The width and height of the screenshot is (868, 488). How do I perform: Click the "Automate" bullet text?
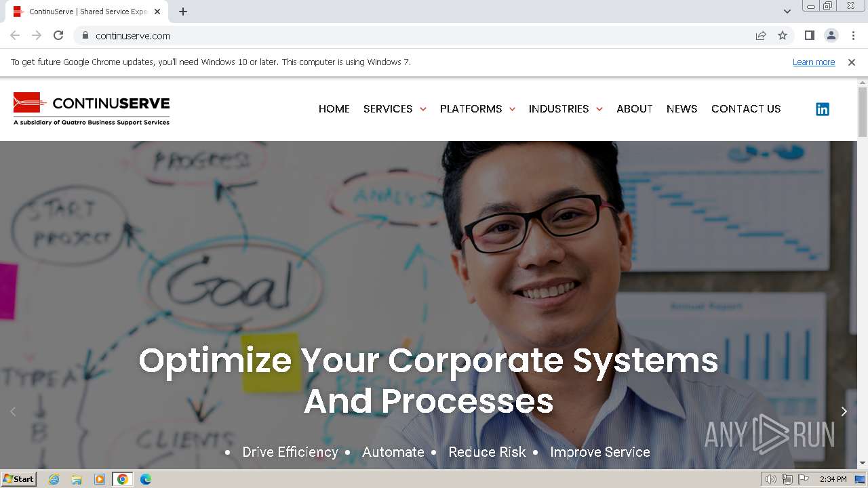point(393,452)
